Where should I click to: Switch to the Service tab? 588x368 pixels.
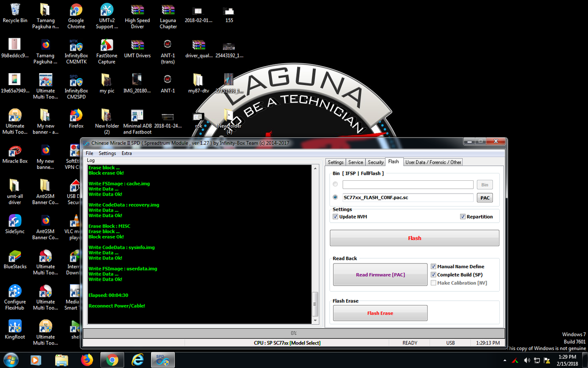tap(356, 162)
